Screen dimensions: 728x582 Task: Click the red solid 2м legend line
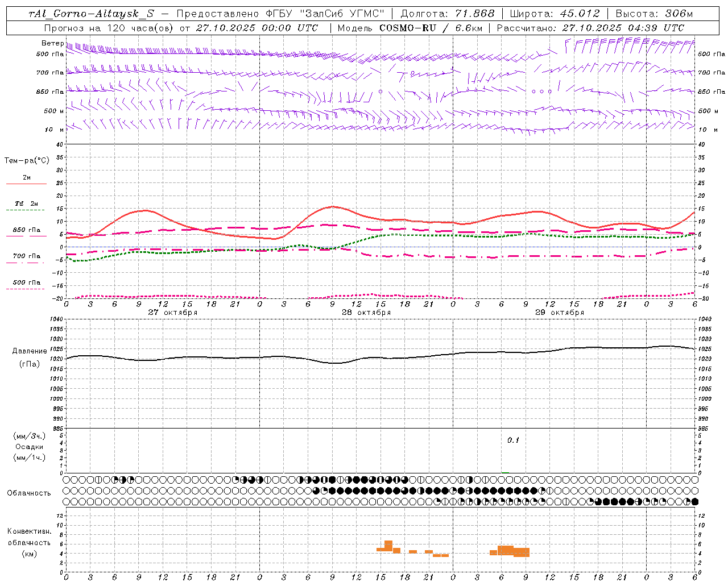click(x=26, y=184)
